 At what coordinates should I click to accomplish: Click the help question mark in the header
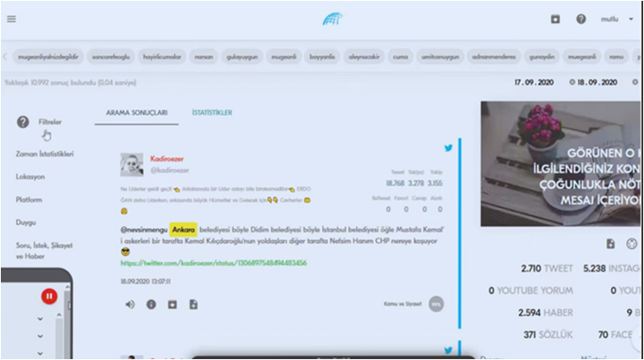(x=581, y=19)
